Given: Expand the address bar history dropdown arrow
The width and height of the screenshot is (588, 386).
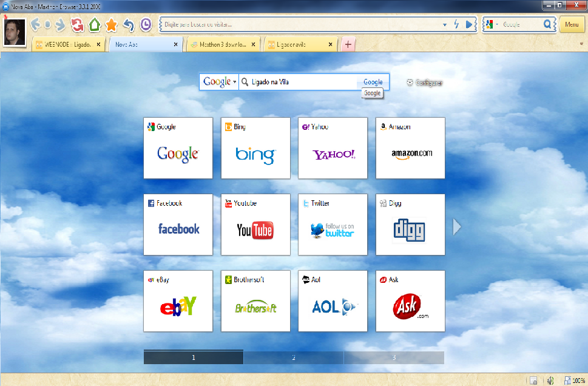Looking at the screenshot, I should tap(445, 25).
